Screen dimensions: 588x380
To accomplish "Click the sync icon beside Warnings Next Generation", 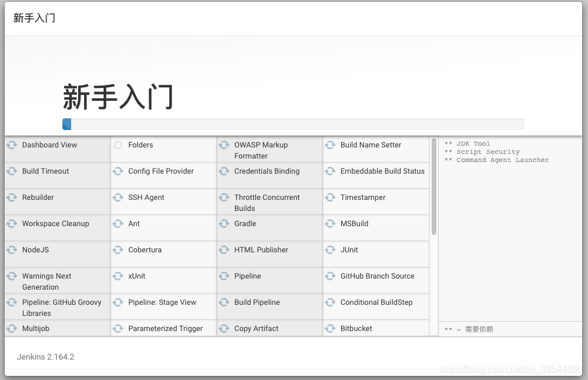I will [12, 276].
